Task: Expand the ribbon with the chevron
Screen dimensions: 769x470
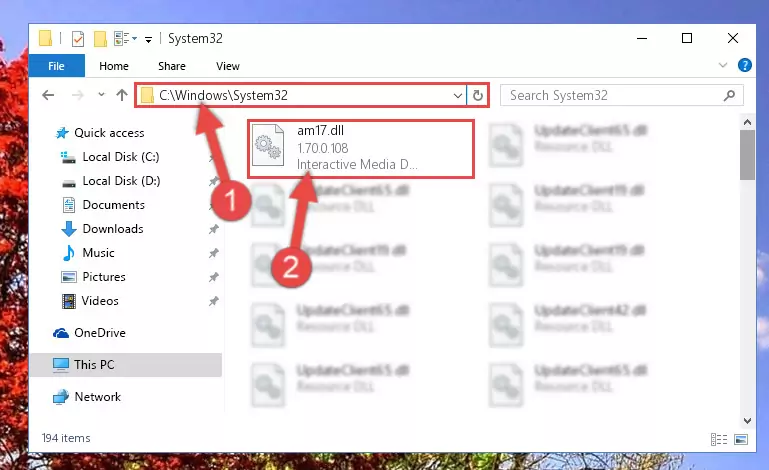Action: tap(723, 65)
